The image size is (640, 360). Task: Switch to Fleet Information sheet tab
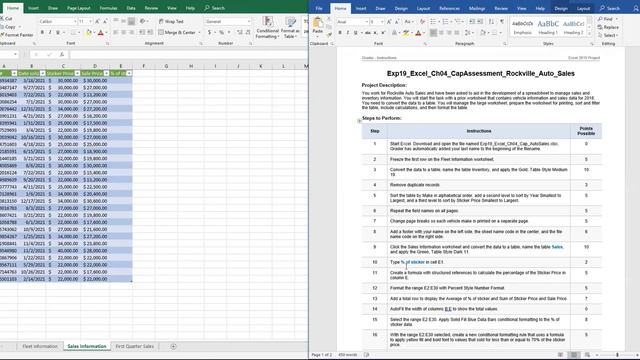click(40, 347)
